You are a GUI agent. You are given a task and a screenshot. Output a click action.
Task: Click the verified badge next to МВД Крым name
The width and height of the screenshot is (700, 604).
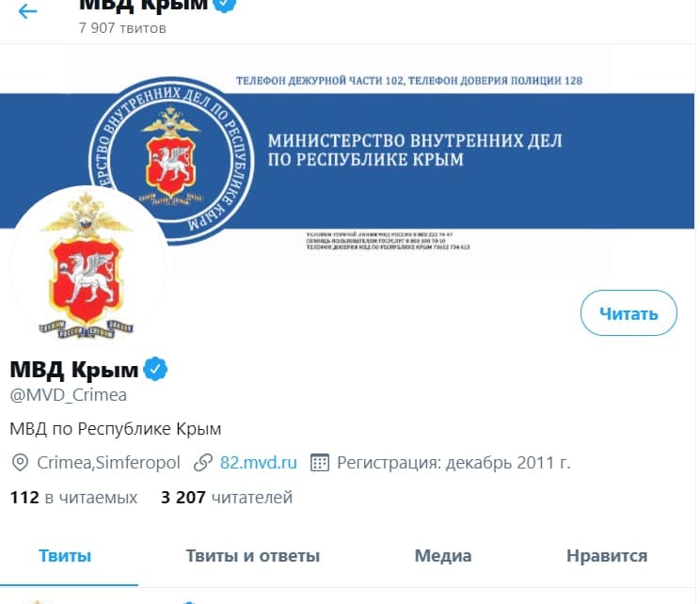[x=155, y=369]
